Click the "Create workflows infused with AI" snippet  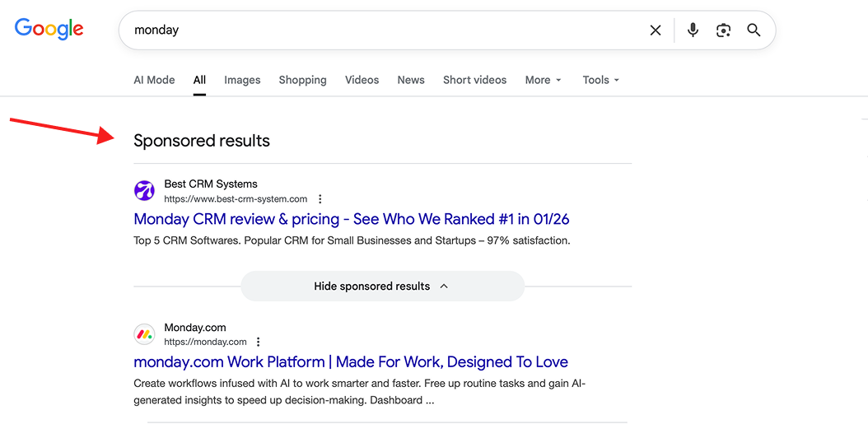[359, 392]
